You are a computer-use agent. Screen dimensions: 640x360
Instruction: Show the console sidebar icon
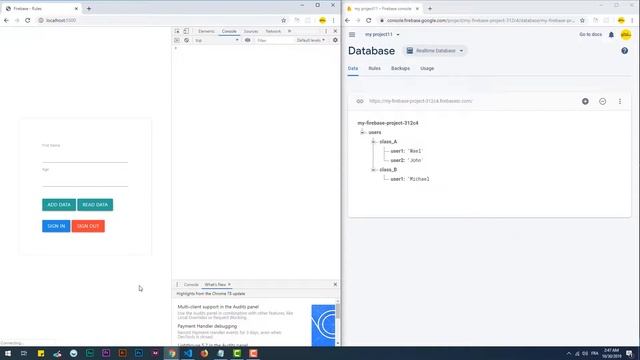[177, 40]
